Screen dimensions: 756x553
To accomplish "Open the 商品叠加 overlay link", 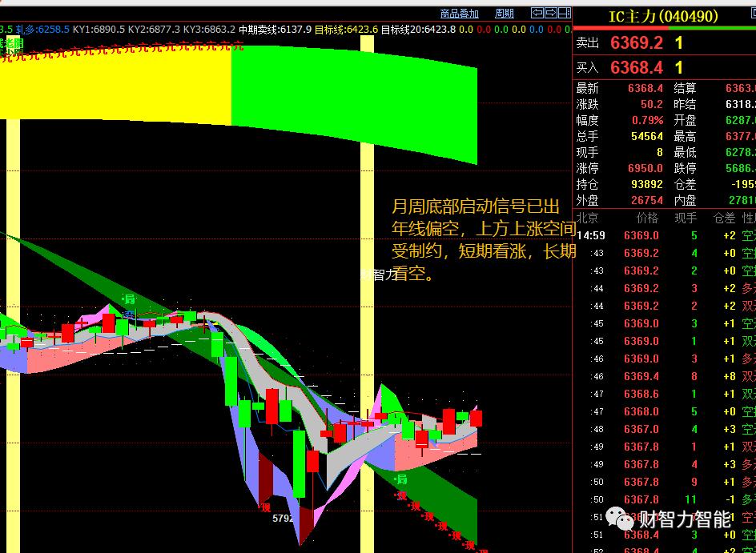I will pyautogui.click(x=460, y=14).
